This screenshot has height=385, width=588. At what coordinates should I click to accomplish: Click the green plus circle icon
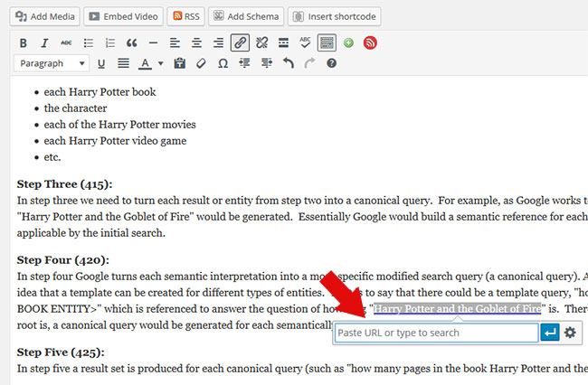coord(349,43)
